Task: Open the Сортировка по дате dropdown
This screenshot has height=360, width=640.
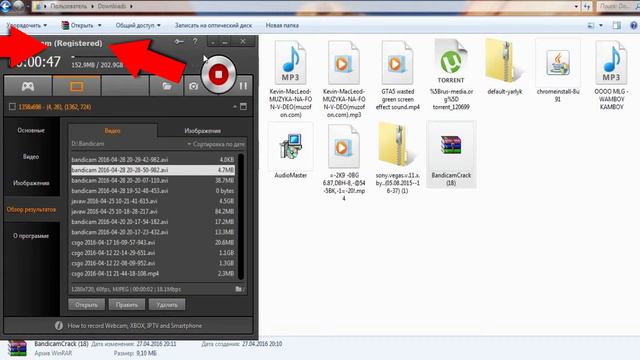Action: 216,144
